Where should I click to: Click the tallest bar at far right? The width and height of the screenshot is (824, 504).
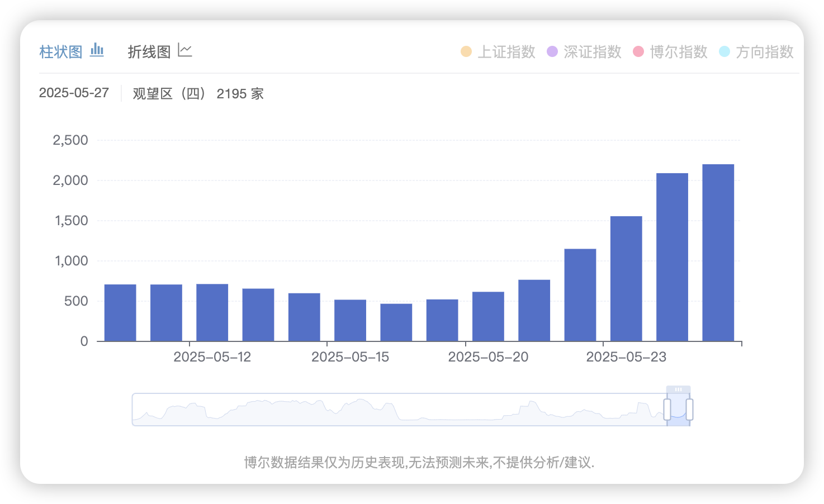(718, 253)
